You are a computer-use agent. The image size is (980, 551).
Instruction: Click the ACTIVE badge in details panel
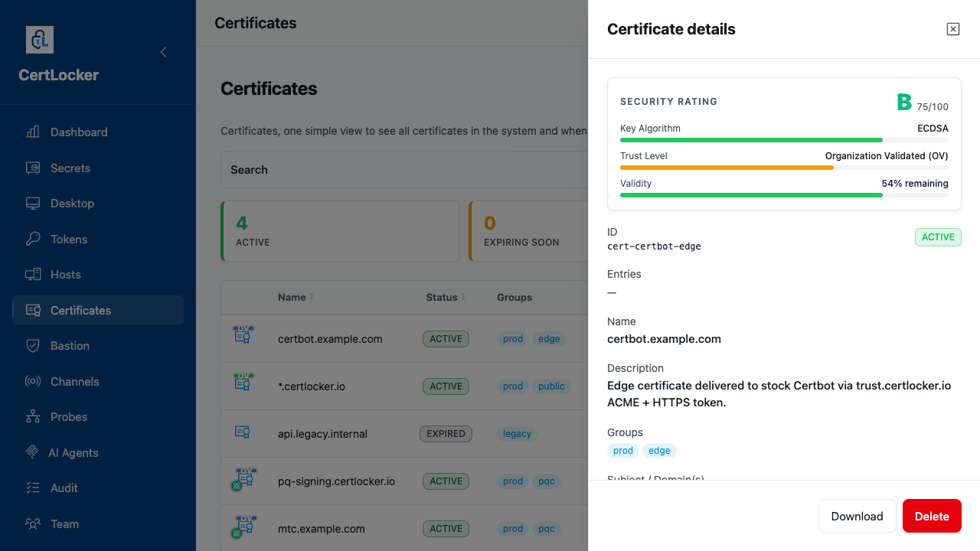pos(938,237)
